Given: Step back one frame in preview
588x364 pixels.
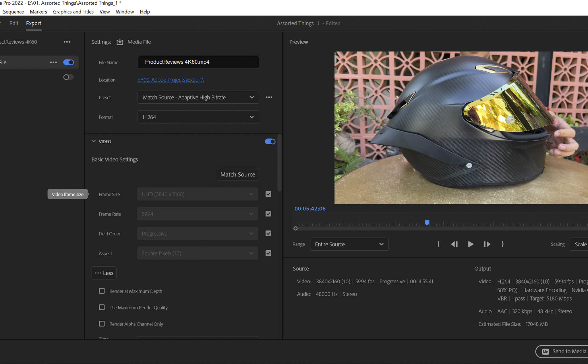Looking at the screenshot, I should point(454,244).
